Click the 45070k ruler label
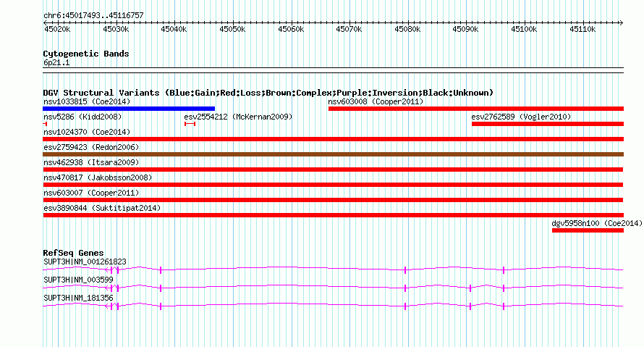The image size is (644, 347). [x=349, y=29]
